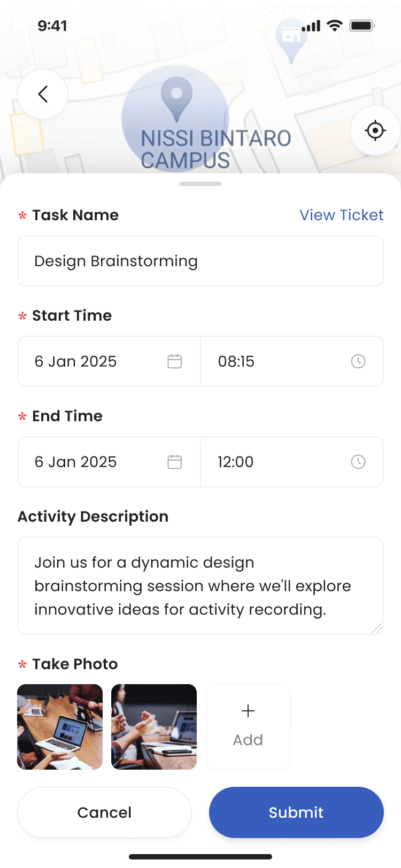
Task: Open the first laptop photo thumbnail
Action: (x=60, y=727)
